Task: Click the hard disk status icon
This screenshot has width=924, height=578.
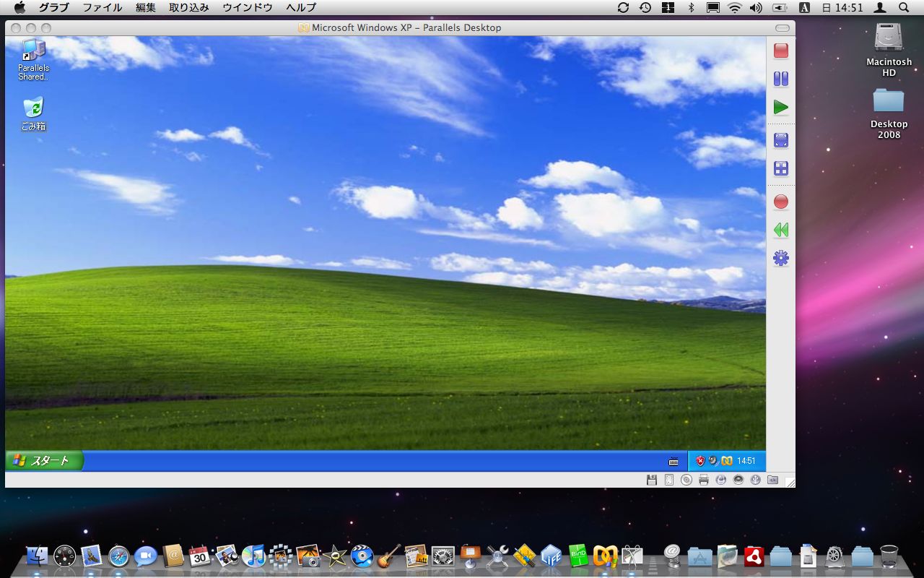Action: pos(668,480)
